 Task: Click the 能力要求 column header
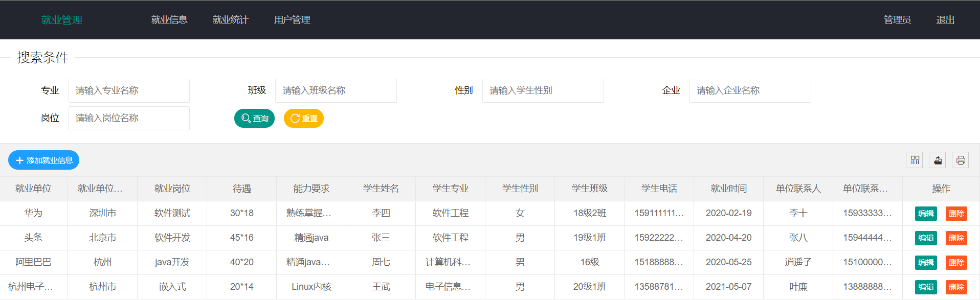(311, 189)
